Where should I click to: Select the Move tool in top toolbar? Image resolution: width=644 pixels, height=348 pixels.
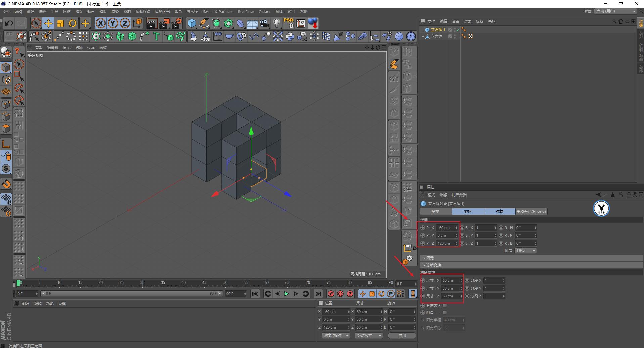tap(48, 23)
